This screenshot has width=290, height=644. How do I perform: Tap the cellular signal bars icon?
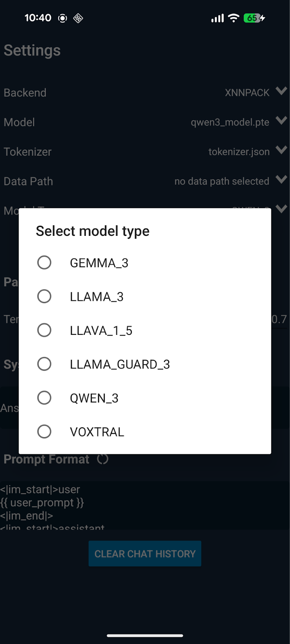pyautogui.click(x=217, y=19)
